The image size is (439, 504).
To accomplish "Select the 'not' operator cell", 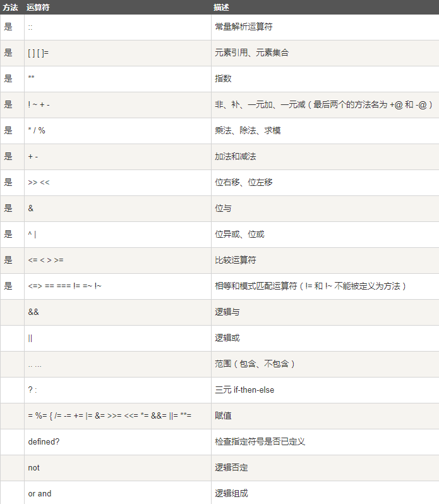I will 33,467.
